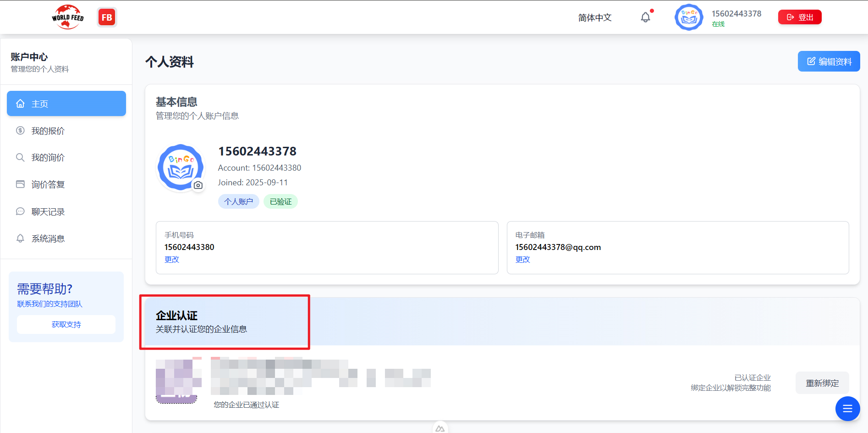Click 更改 under email address
This screenshot has width=868, height=433.
(x=522, y=260)
